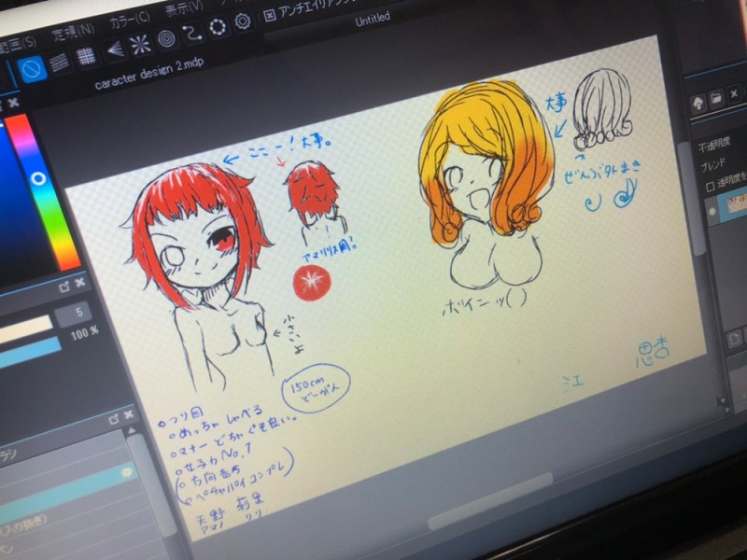The height and width of the screenshot is (560, 747).
Task: Turn snap off with the blue circle-slash icon
Action: pyautogui.click(x=33, y=69)
